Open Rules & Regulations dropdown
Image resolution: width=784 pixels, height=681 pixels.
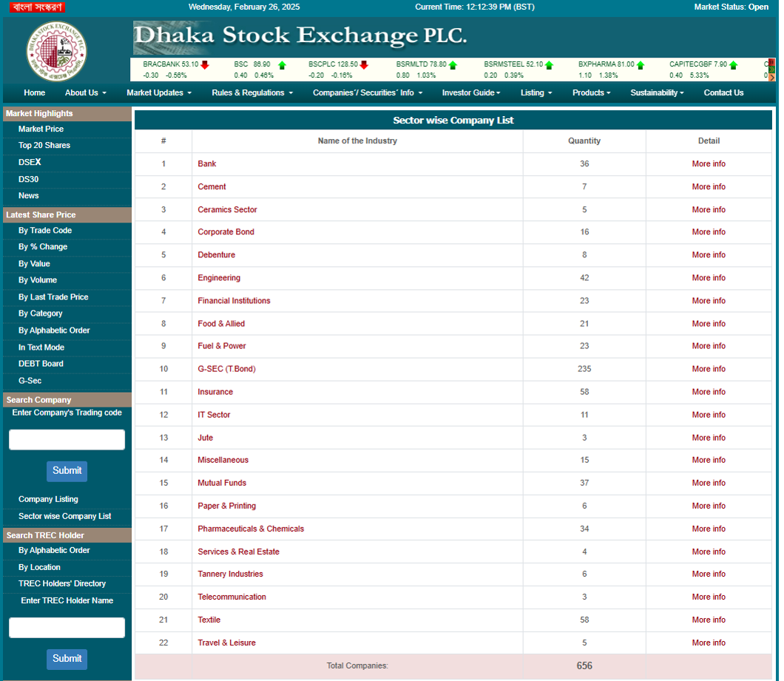(x=252, y=93)
